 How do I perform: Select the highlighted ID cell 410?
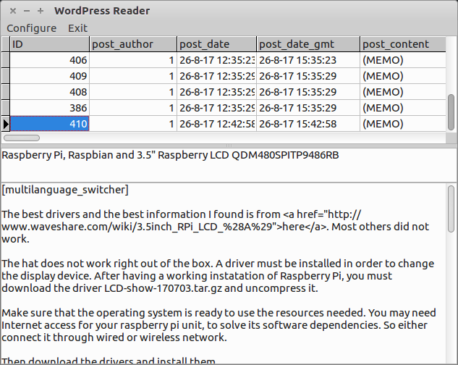49,124
